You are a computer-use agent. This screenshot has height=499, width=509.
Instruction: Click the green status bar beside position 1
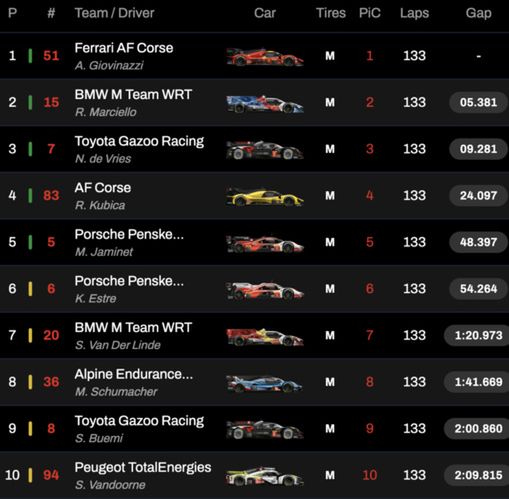coord(30,56)
